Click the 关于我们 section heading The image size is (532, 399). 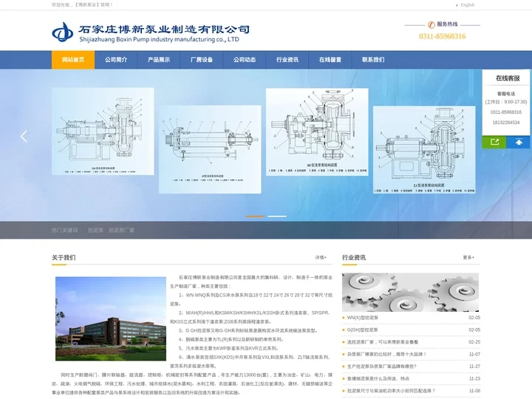tap(64, 258)
